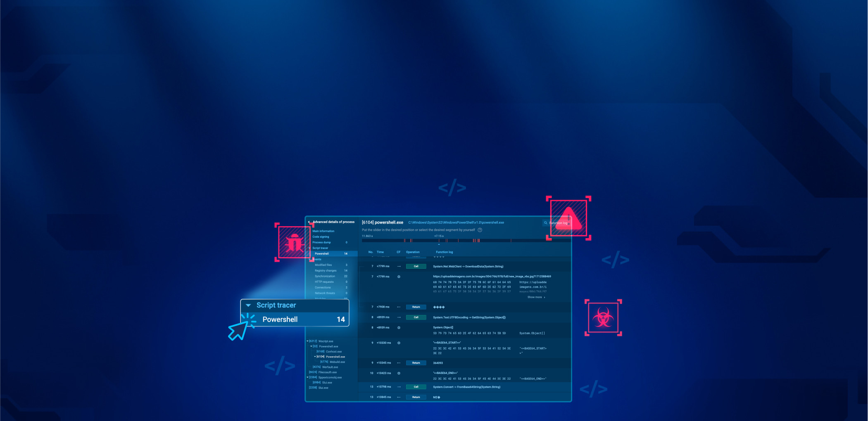
Task: Click Show more under the hex dump
Action: pos(536,297)
